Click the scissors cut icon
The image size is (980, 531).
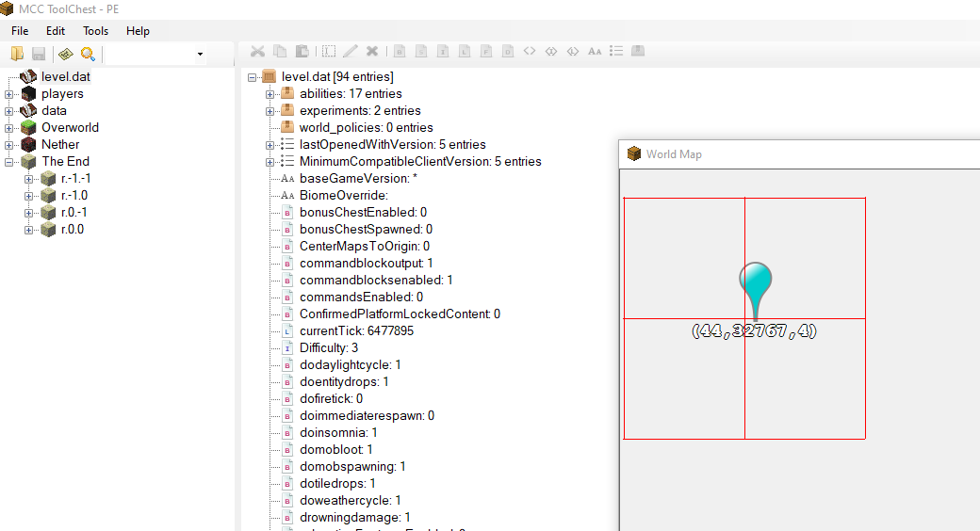click(x=257, y=52)
